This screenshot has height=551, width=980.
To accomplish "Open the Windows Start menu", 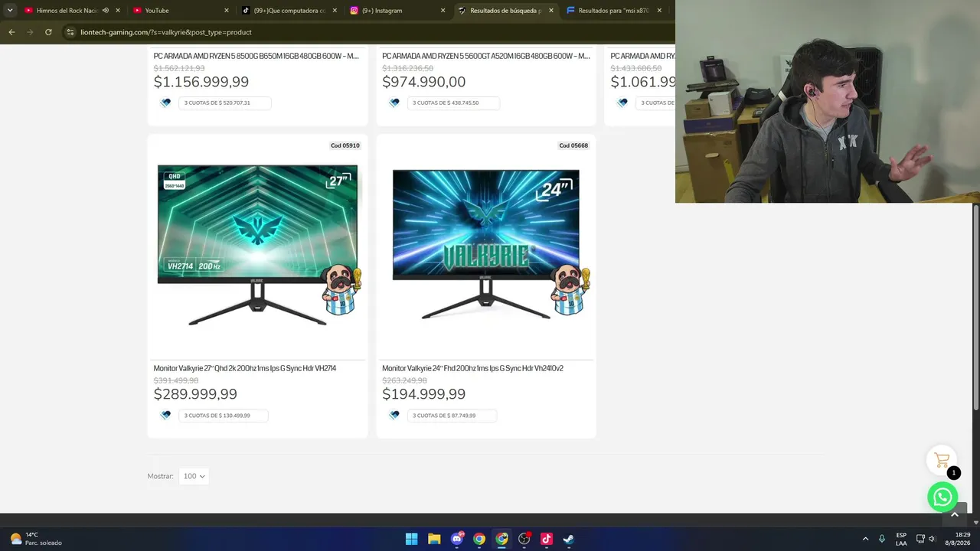I will [x=411, y=539].
